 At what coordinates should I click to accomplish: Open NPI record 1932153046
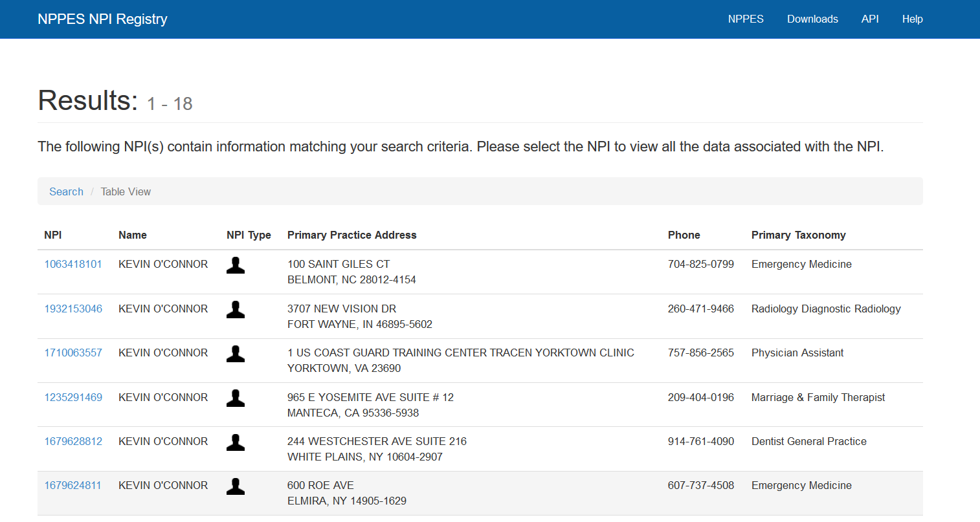coord(73,309)
